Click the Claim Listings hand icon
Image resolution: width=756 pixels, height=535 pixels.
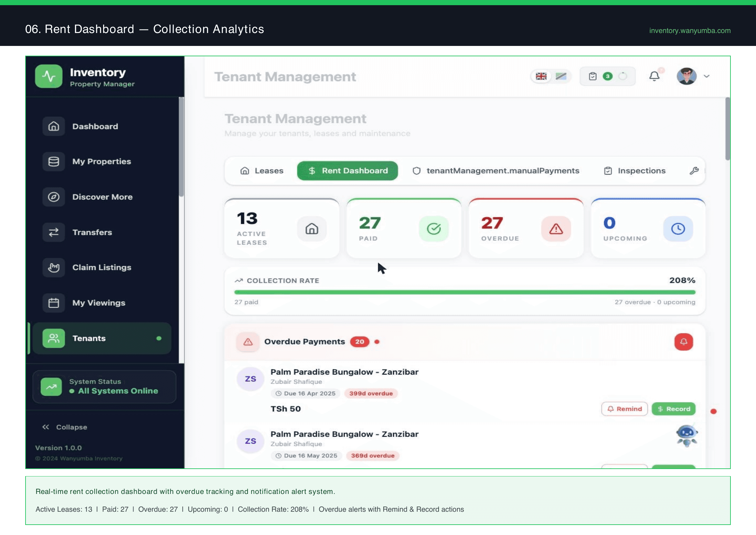coord(54,267)
